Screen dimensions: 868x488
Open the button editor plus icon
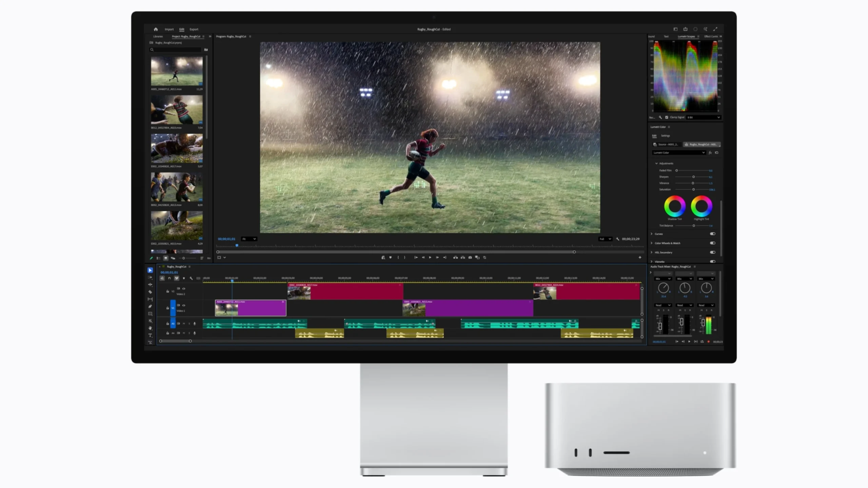[640, 258]
